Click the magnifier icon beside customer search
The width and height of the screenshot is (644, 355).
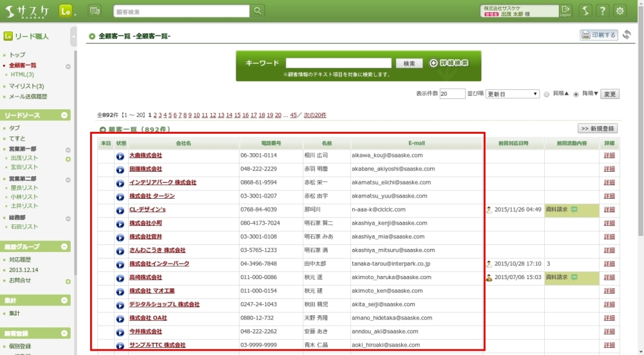(x=257, y=11)
